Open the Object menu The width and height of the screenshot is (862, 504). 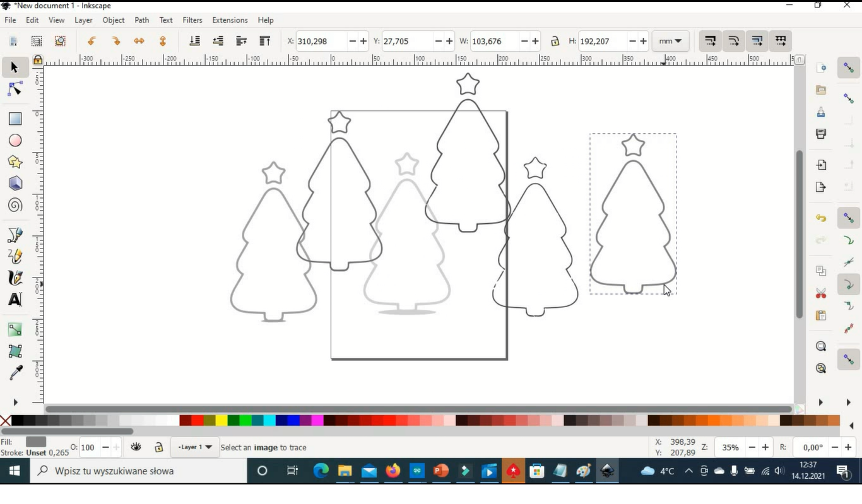pyautogui.click(x=114, y=20)
